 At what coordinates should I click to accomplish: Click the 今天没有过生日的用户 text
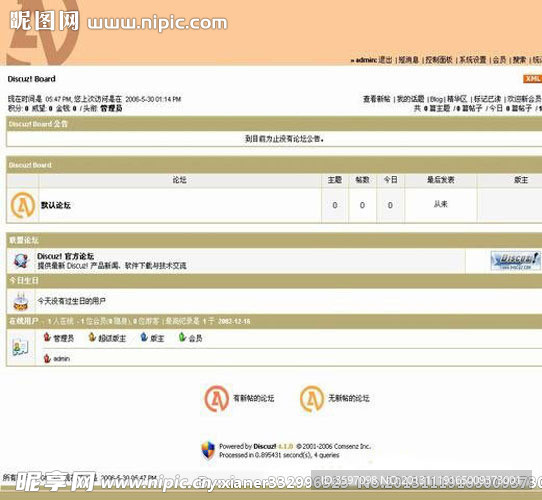72,301
